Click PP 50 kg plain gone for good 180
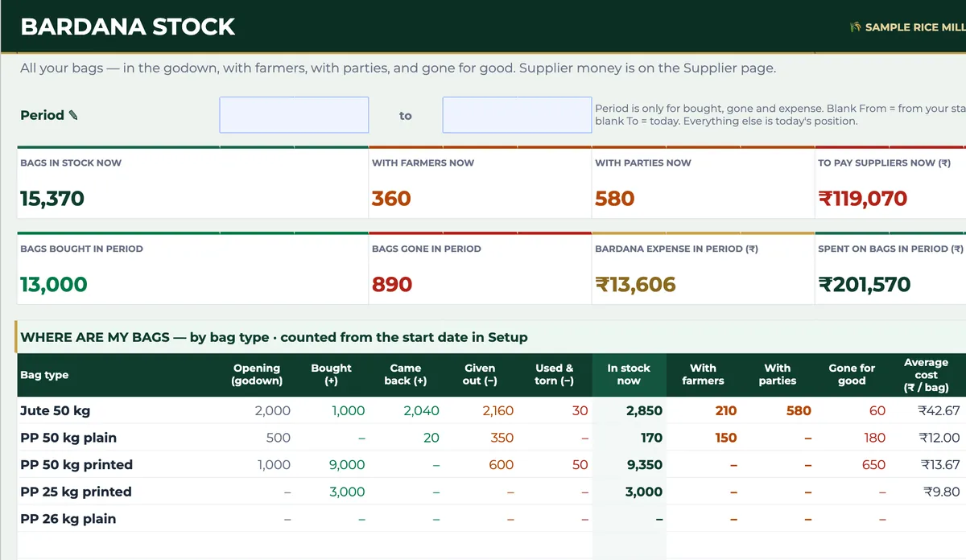The image size is (966, 560). (x=874, y=438)
